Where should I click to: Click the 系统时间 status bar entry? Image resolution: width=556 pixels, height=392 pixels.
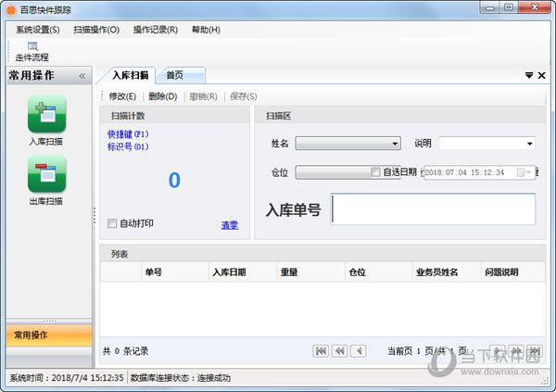(67, 378)
